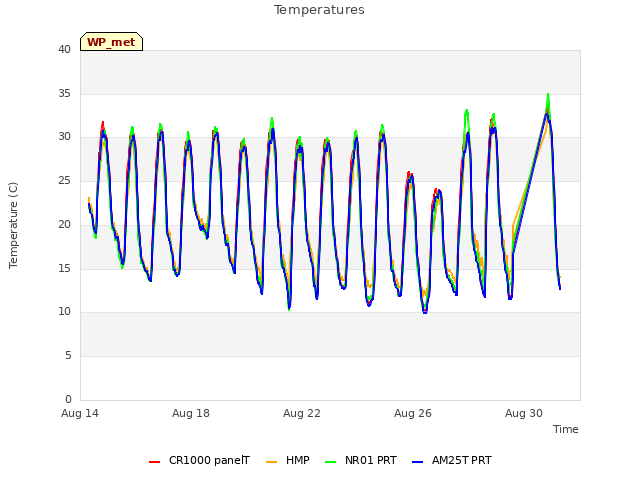Click the 20 y-axis tick label
The width and height of the screenshot is (640, 480).
point(64,224)
